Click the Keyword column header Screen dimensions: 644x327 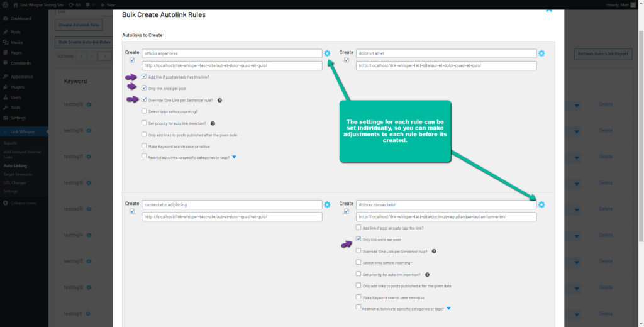[75, 81]
